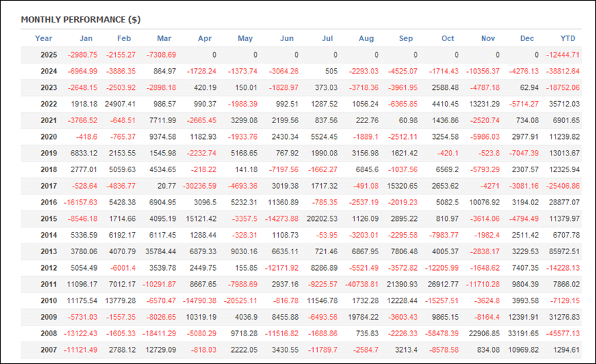Select the Jan column header

(86, 38)
